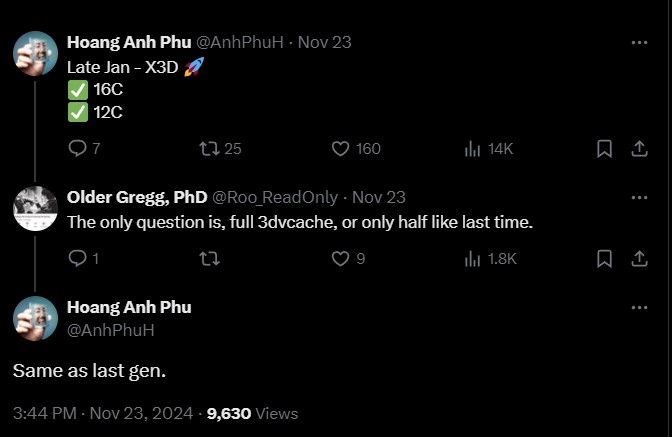Open the @AnhPhuH handle in main tweet
Viewport: 672px width, 437px height.
tap(111, 330)
